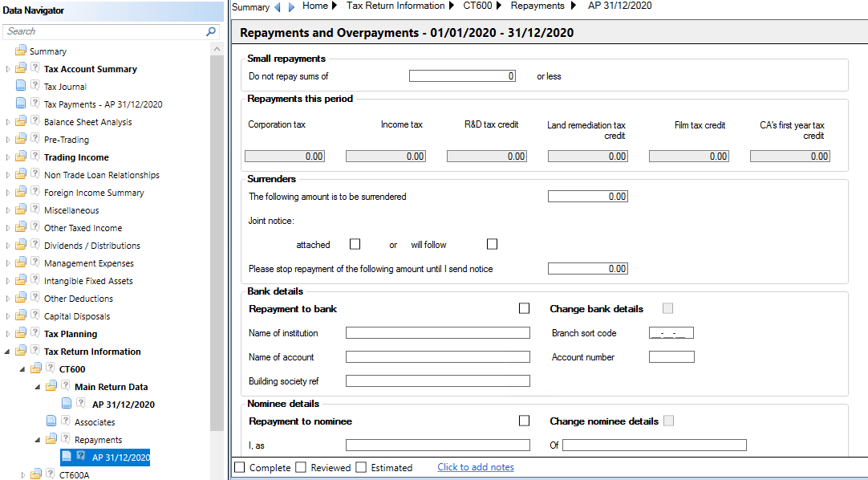Click the Main Return Data folder icon
Screen dimensions: 868x480
point(51,387)
